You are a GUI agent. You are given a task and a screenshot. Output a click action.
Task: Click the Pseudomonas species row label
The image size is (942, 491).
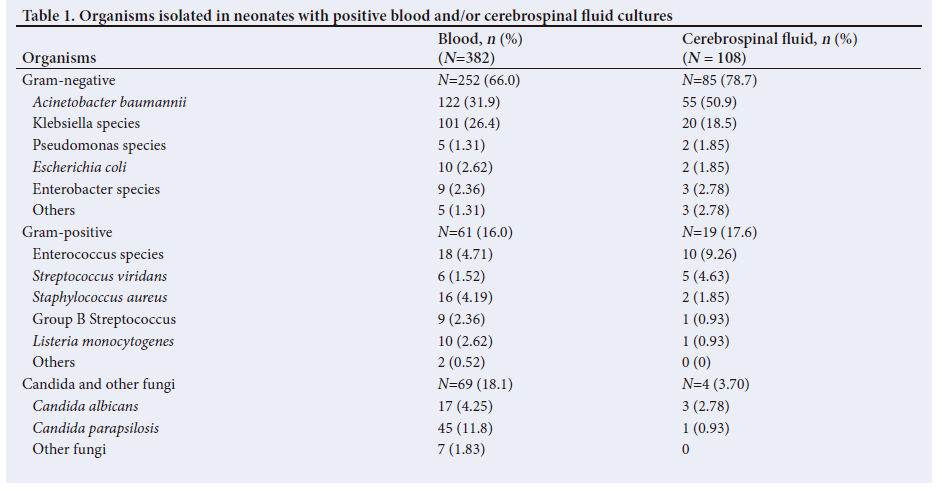99,145
